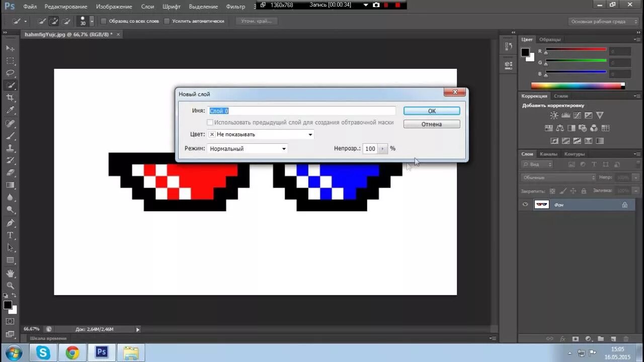Select the Zoom tool
644x362 pixels.
pos(10,285)
